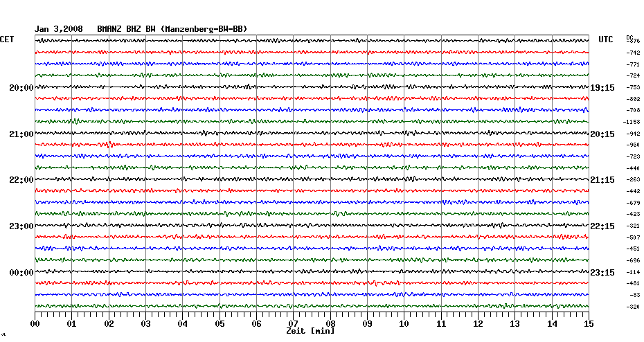The width and height of the screenshot is (644, 342).
Task: Click minute tick label 10
Action: tap(404, 324)
